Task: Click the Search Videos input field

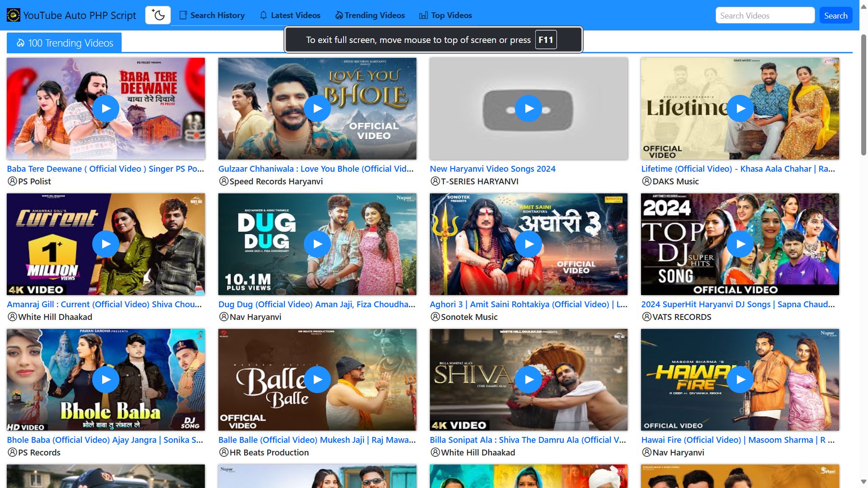Action: point(765,15)
